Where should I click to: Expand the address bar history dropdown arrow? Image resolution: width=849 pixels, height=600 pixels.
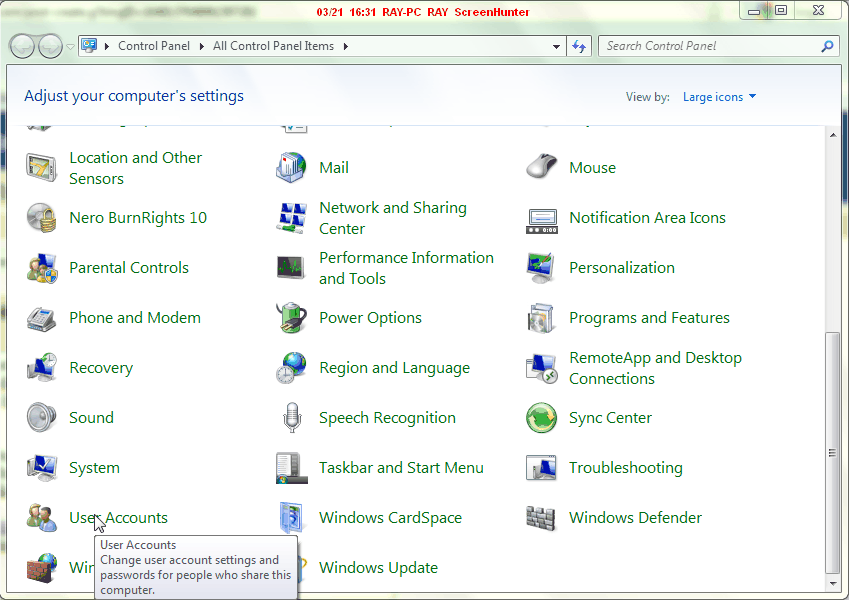(556, 47)
